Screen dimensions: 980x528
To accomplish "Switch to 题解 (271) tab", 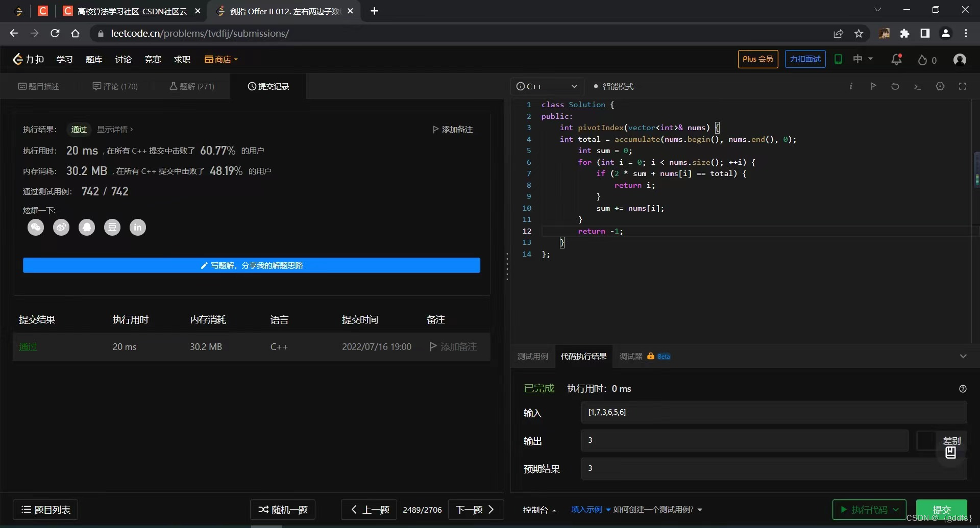I will (x=192, y=86).
